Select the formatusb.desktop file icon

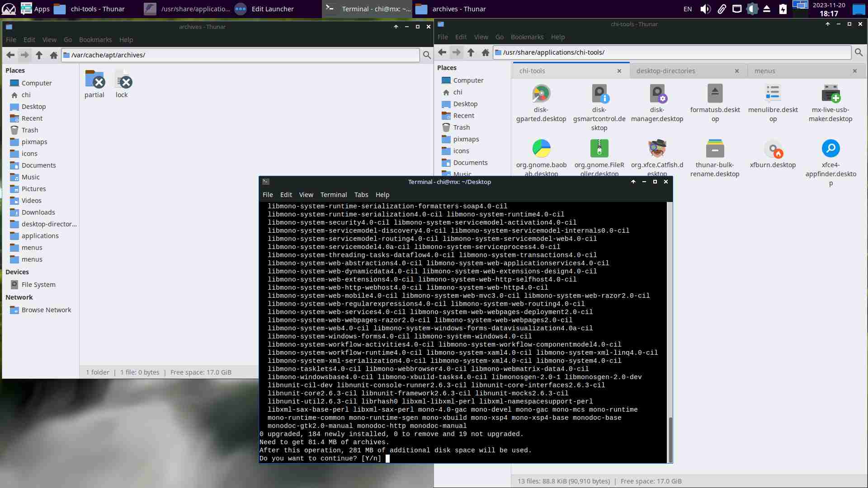(715, 94)
